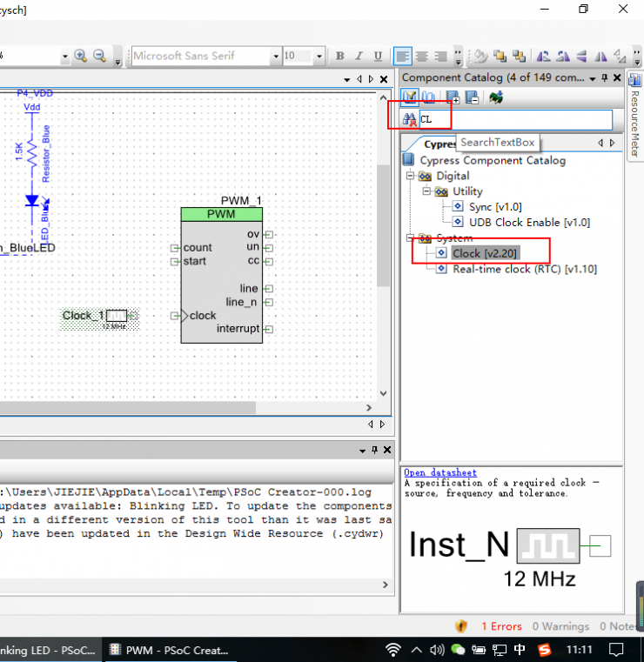Collapse the Digital folder in catalog
The width and height of the screenshot is (644, 662).
coord(410,176)
